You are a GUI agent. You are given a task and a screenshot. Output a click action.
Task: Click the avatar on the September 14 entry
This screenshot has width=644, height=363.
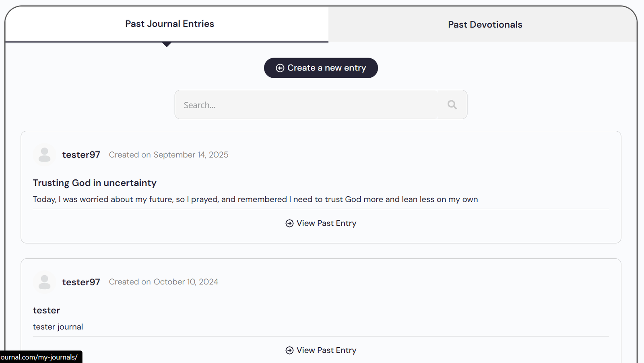(44, 155)
